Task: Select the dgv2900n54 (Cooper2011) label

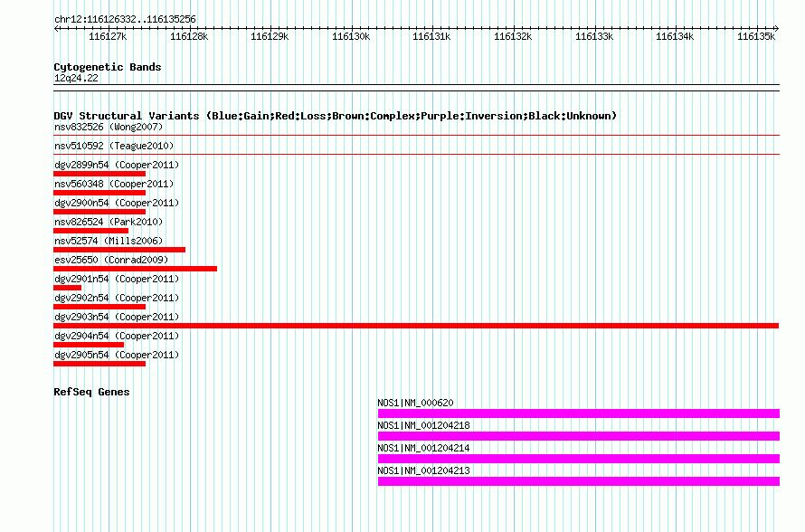Action: tap(117, 203)
